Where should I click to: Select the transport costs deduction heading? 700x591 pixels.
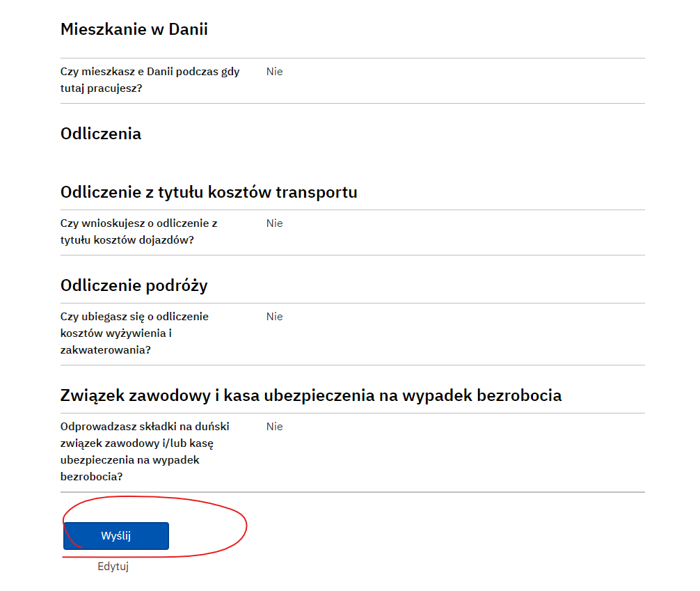209,192
